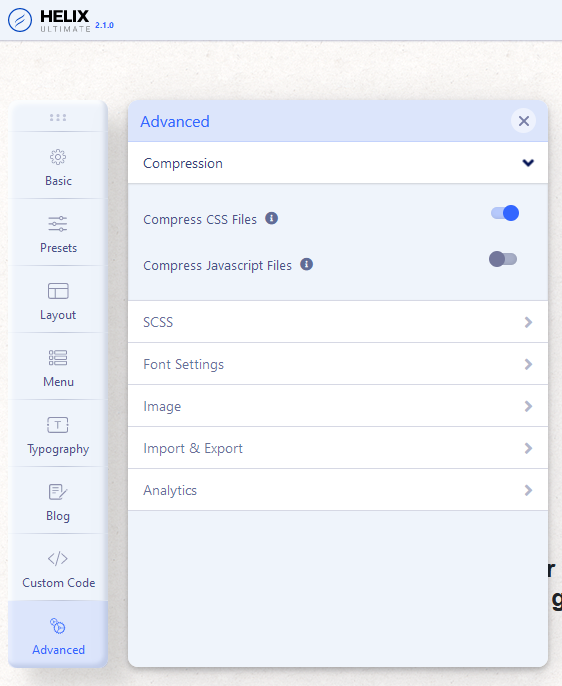Open the Custom Code brackets icon

[58, 559]
